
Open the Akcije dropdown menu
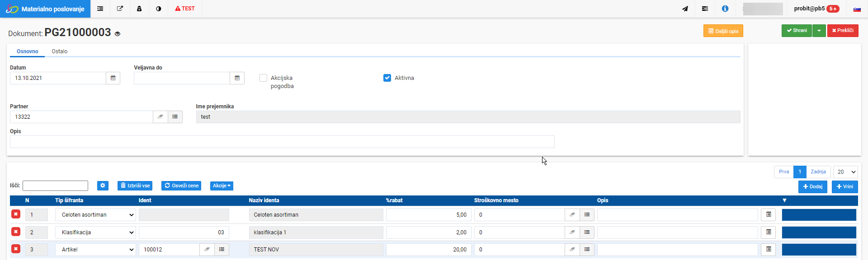point(222,186)
